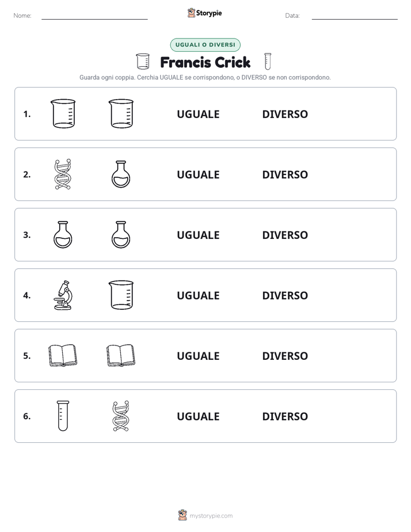
Task: Click the first beaker icon in row 1
Action: click(63, 113)
